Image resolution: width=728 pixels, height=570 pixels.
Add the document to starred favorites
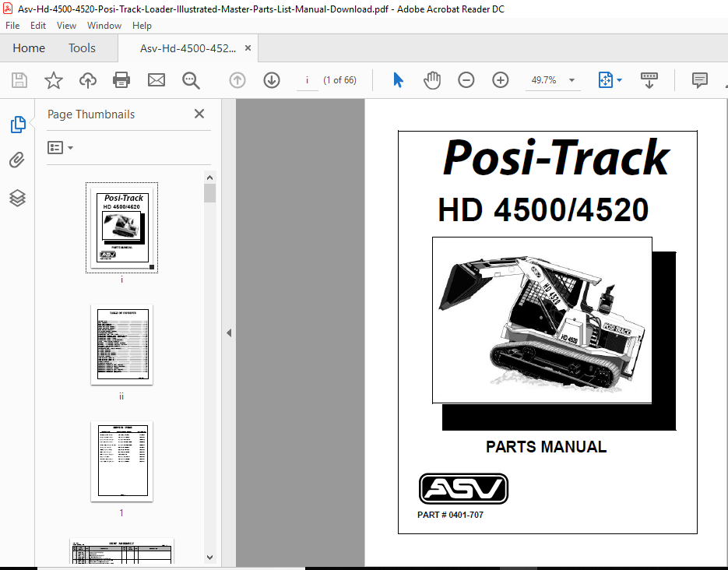tap(54, 80)
